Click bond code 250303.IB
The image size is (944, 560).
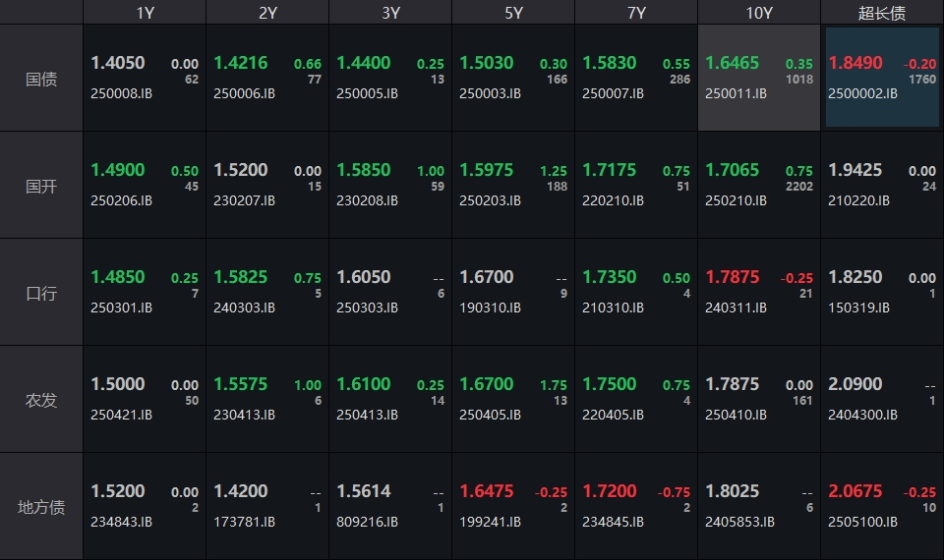click(x=367, y=308)
